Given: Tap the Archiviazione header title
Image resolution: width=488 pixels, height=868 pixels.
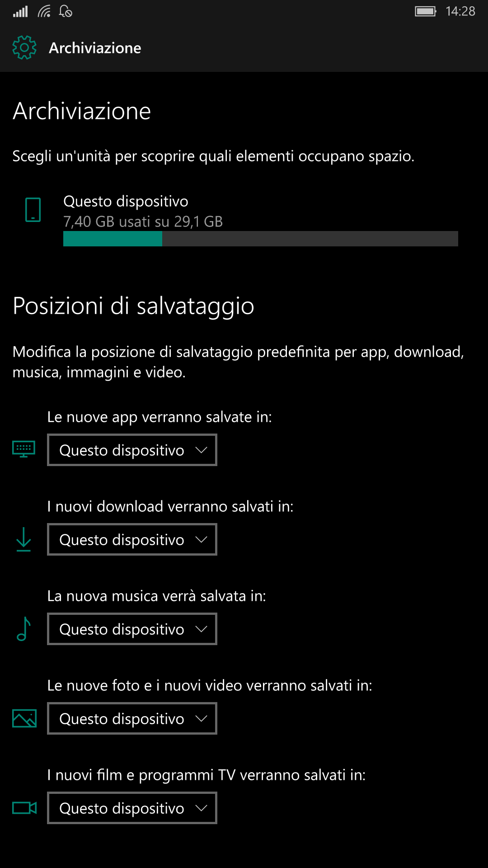Looking at the screenshot, I should coord(95,48).
